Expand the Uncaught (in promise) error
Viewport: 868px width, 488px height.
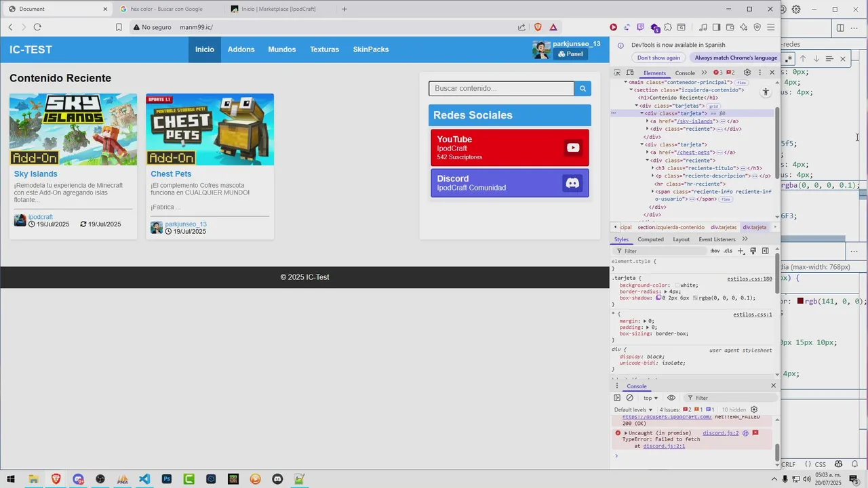tap(626, 432)
